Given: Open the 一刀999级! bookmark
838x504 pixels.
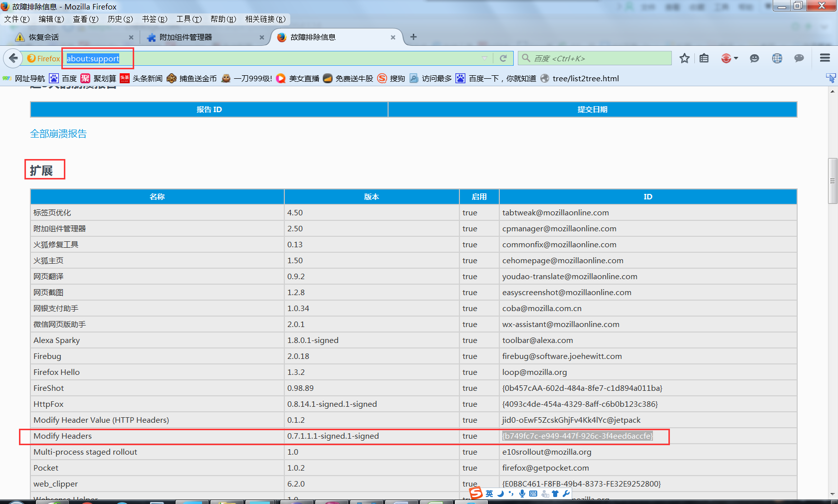Looking at the screenshot, I should (x=246, y=78).
